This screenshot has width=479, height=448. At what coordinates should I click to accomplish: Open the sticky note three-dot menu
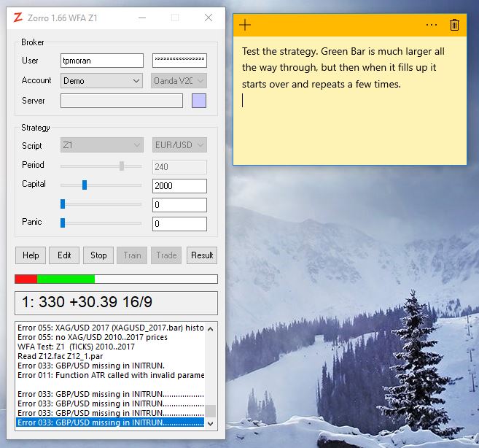(432, 25)
